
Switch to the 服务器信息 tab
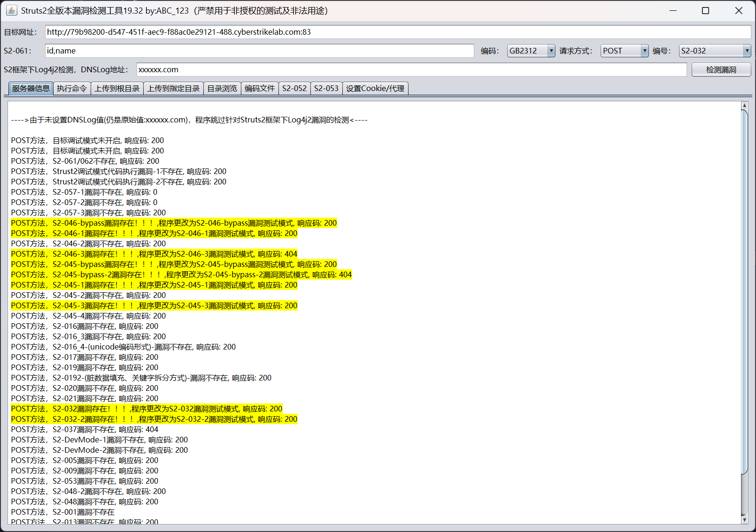point(31,88)
